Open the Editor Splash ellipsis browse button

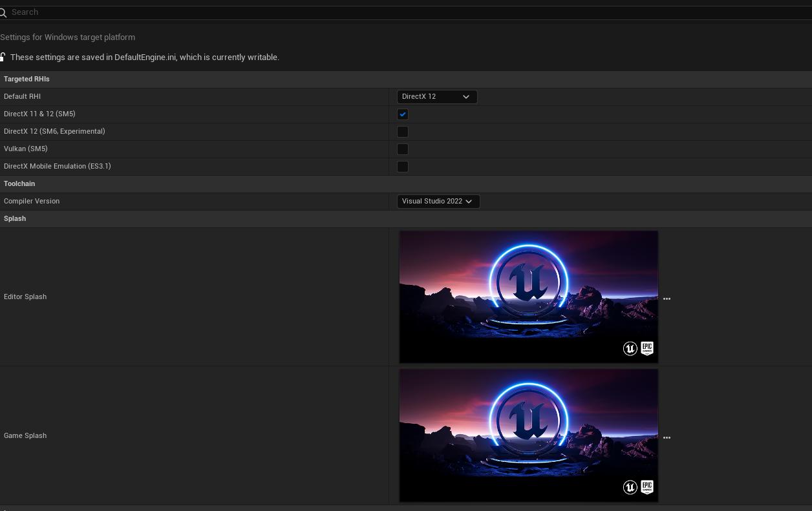pos(667,299)
